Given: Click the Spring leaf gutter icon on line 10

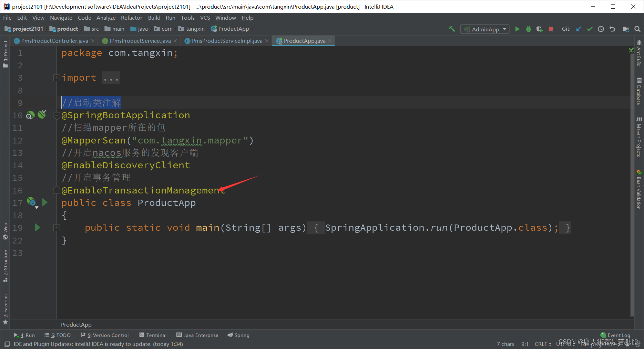Looking at the screenshot, I should 42,114.
